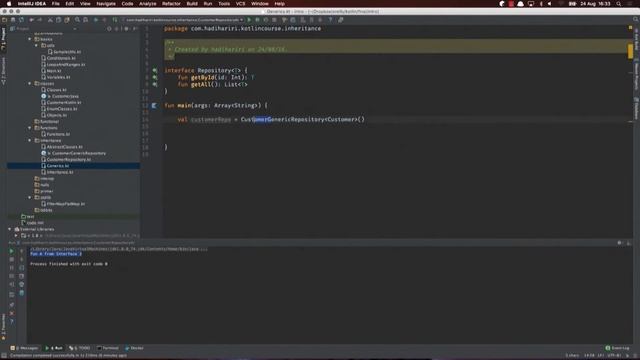The width and height of the screenshot is (640, 360).
Task: Click the scroll-from-source icon in Project panel header
Action: pyautogui.click(x=109, y=29)
